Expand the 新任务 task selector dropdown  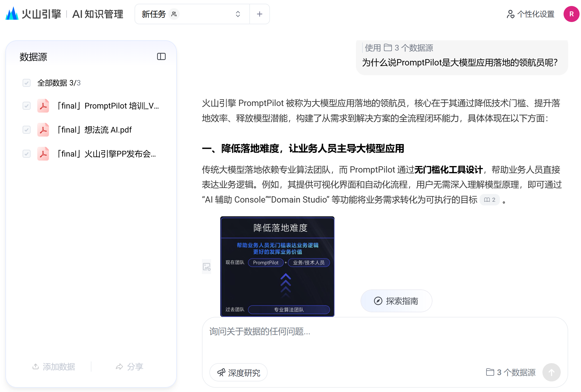click(238, 14)
